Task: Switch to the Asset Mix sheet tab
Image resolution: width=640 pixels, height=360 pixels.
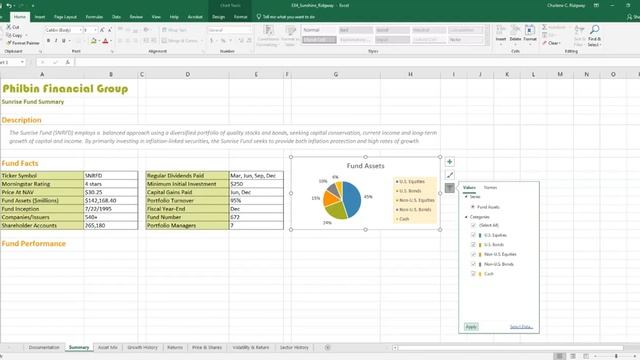Action: [108, 348]
